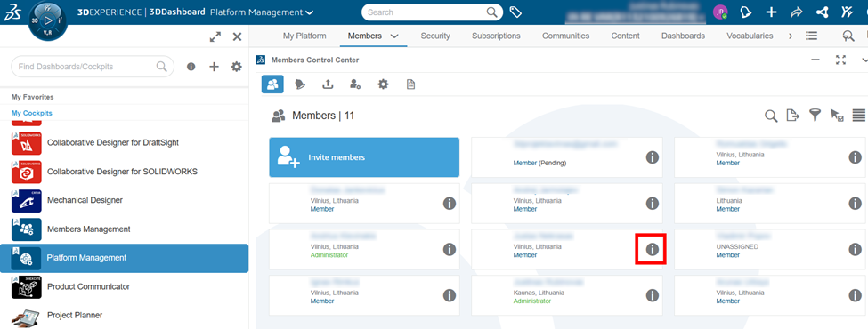Switch to the Dashboards tab
The width and height of the screenshot is (868, 329).
pos(683,36)
